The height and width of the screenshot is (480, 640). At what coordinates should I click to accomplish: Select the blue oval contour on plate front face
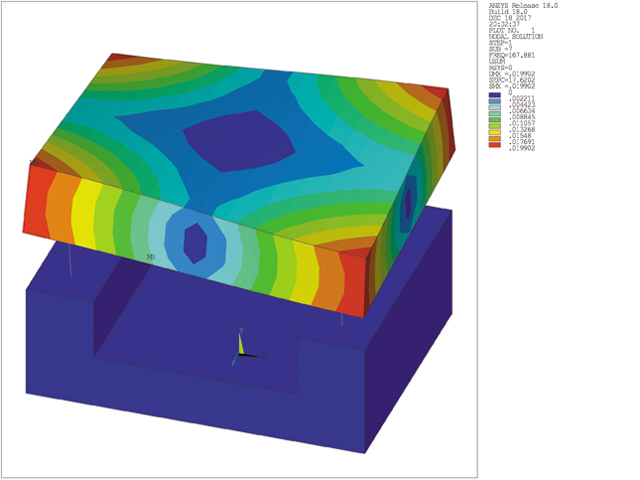195,242
